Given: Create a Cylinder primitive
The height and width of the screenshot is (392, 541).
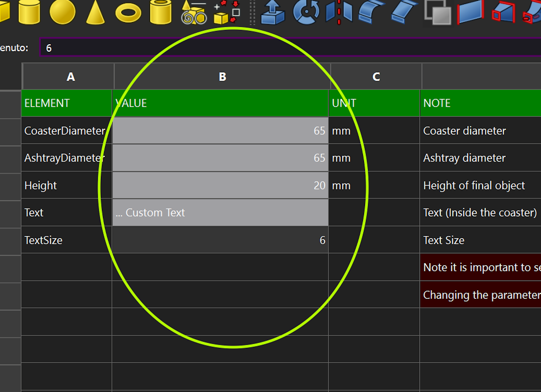Looking at the screenshot, I should coord(29,12).
